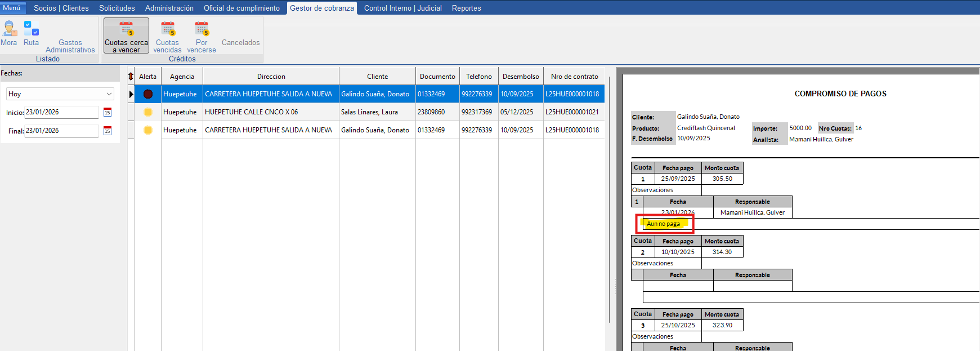Image resolution: width=980 pixels, height=351 pixels.
Task: Open the Ruta checklist icon
Action: pos(31,29)
